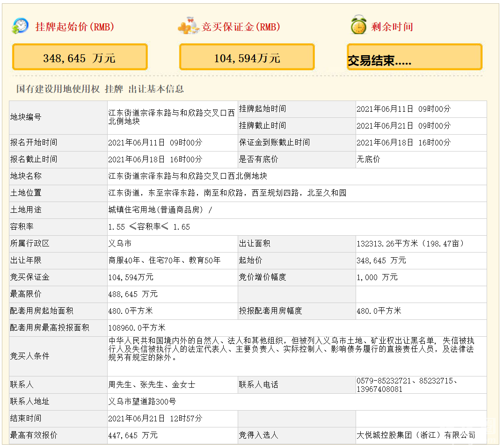The image size is (503, 448).
Task: Click the 交易结束 status box
Action: 414,58
